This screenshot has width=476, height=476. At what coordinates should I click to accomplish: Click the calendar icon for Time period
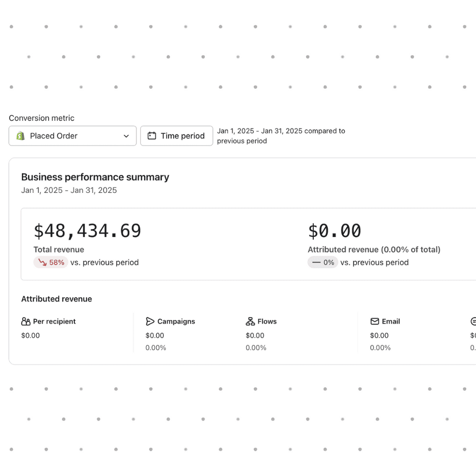[x=152, y=136]
